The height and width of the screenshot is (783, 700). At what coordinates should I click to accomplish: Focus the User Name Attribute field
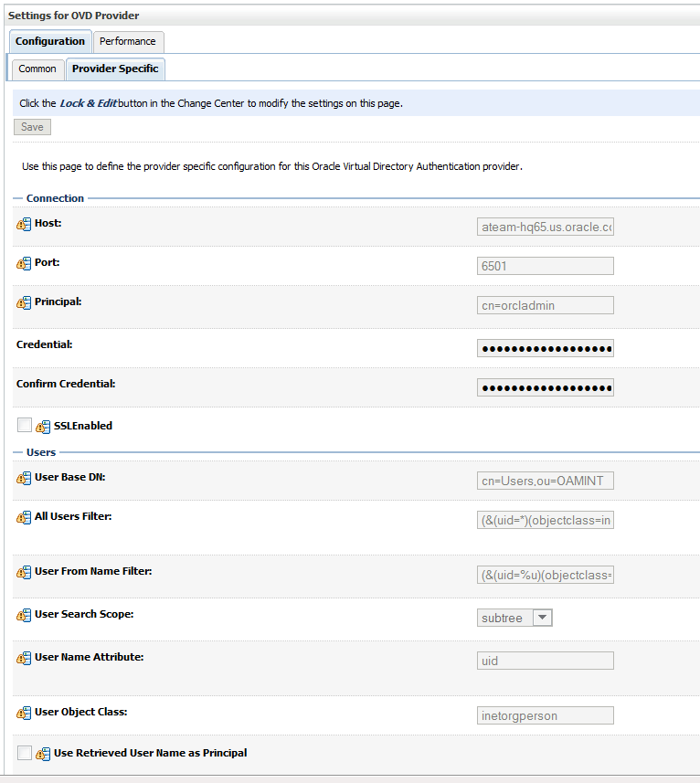pyautogui.click(x=546, y=661)
